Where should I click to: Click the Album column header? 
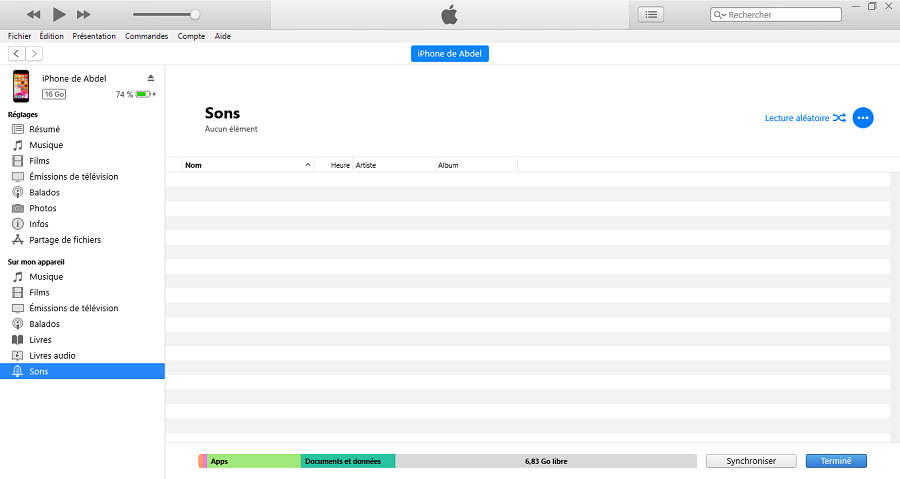click(476, 165)
